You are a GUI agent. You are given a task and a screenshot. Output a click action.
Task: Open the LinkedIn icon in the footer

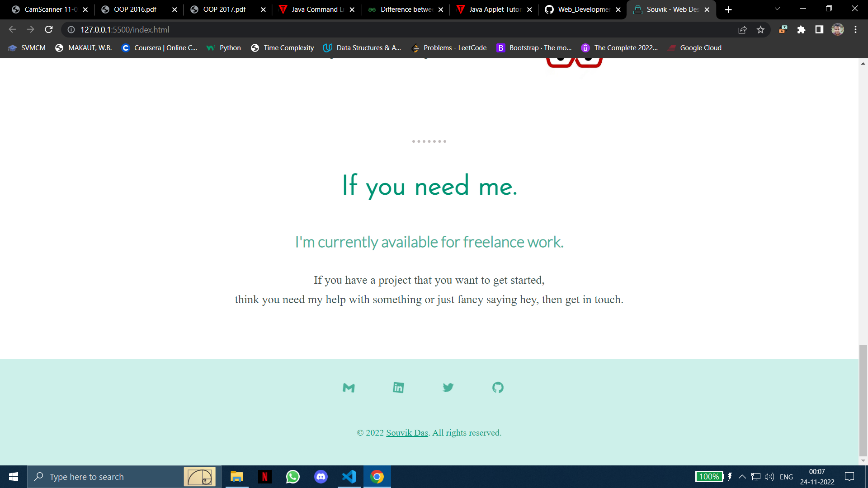pyautogui.click(x=398, y=387)
